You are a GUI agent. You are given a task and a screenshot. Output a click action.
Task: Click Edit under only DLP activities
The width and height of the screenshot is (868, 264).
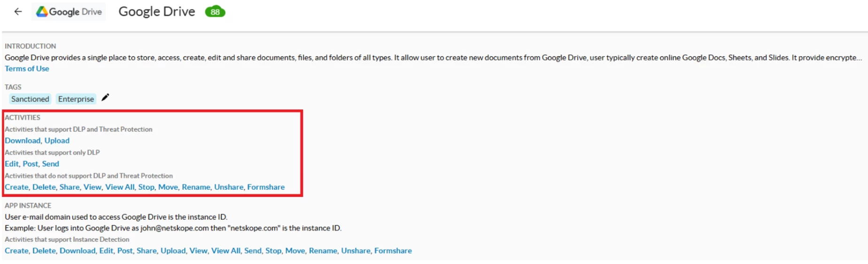[x=12, y=163]
